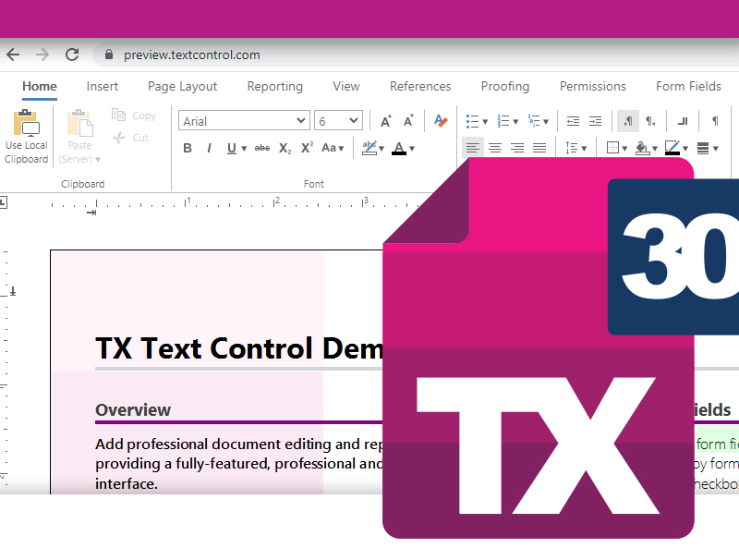Clear formatting with eraser icon

coord(441,121)
